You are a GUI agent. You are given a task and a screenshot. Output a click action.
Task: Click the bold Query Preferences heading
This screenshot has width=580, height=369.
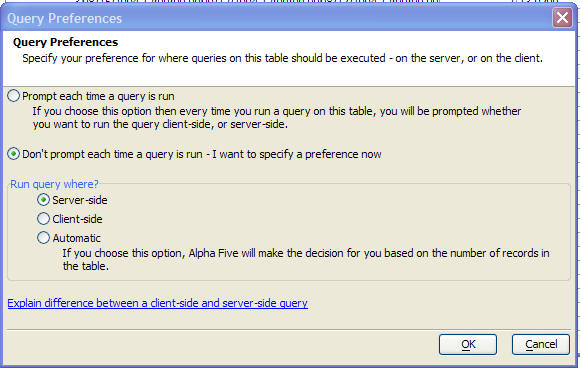(x=65, y=42)
